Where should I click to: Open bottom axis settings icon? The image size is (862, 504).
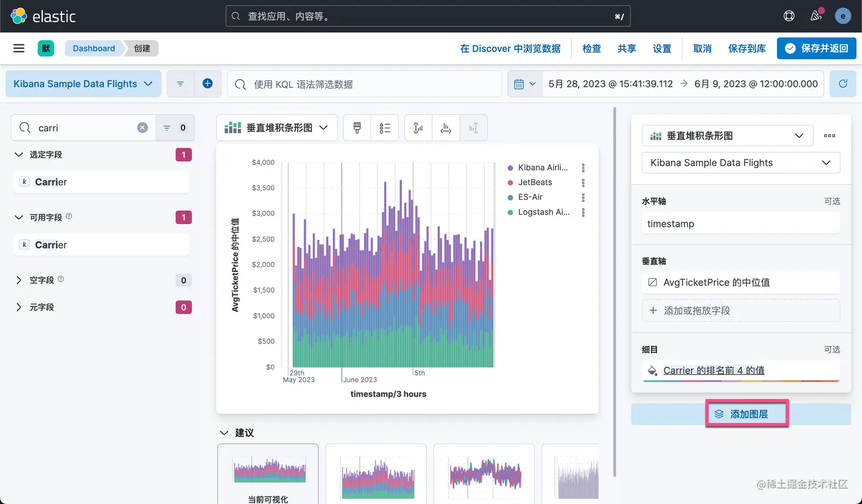click(x=446, y=128)
